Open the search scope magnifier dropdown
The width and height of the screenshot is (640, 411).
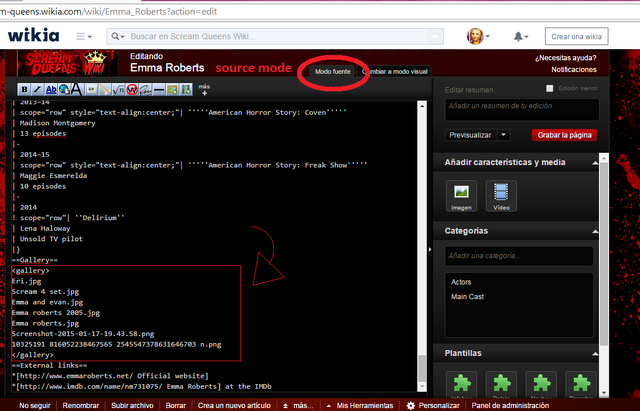pyautogui.click(x=118, y=36)
